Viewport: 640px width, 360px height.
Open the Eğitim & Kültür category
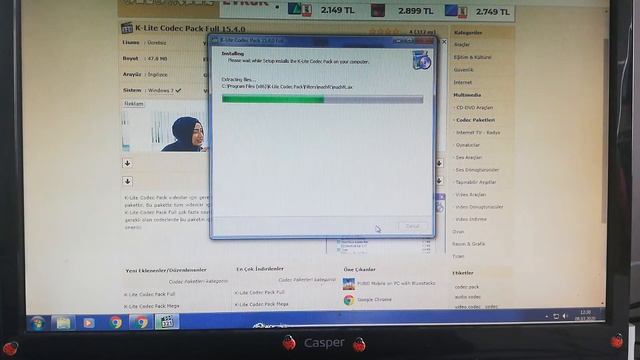click(472, 57)
